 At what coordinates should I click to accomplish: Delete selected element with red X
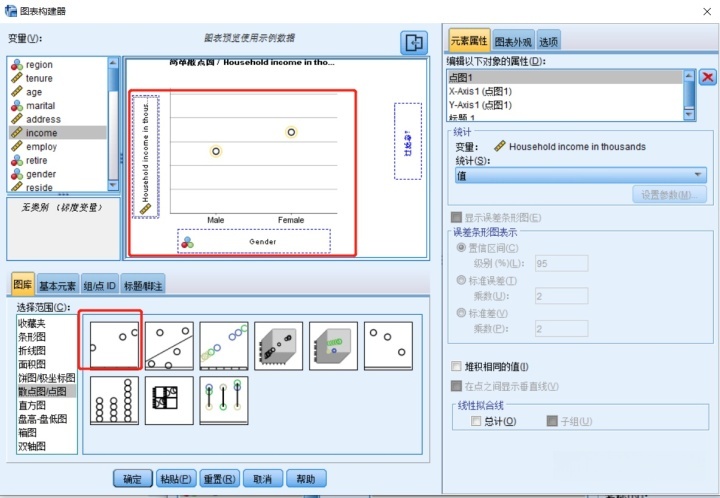[x=708, y=77]
